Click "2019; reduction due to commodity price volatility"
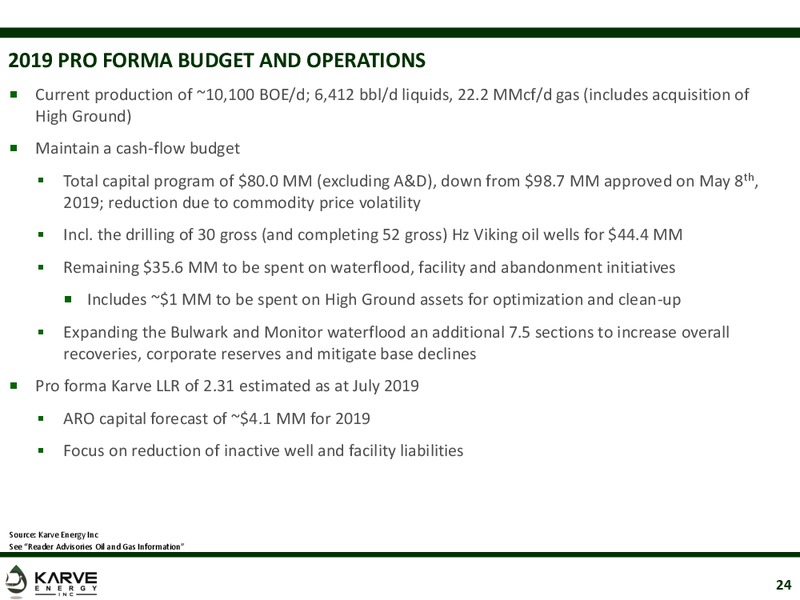The image size is (800, 600). point(242,203)
